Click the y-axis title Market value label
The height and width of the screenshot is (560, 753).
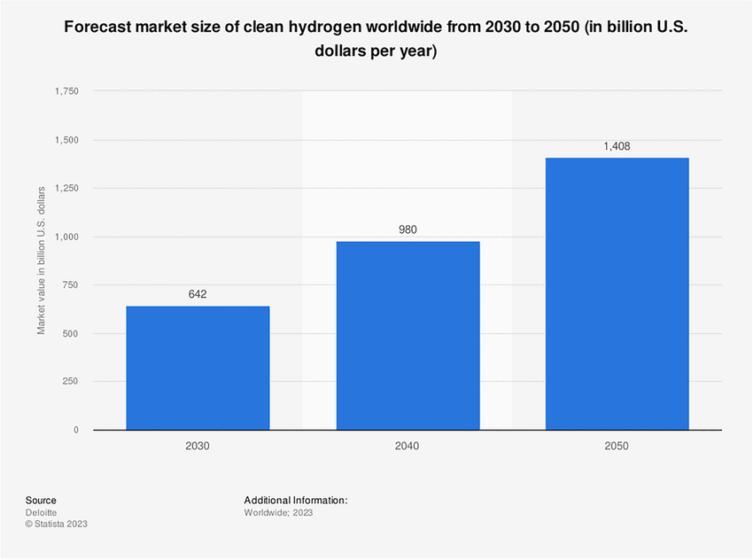[x=41, y=261]
